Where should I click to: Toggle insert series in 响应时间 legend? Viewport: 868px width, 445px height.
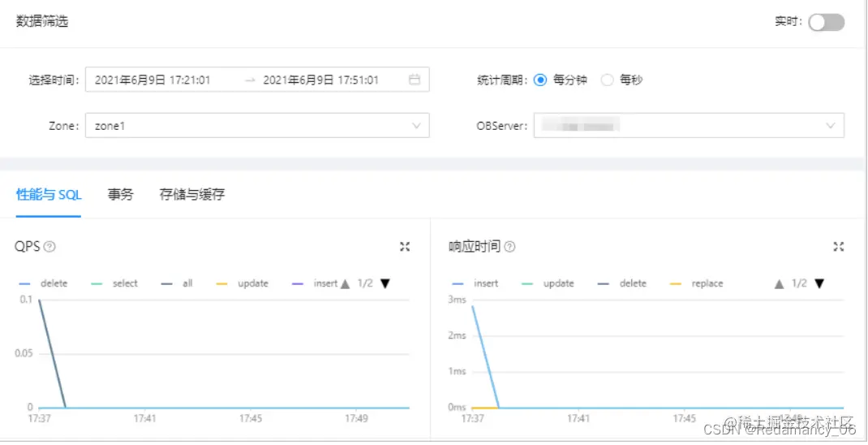point(475,283)
